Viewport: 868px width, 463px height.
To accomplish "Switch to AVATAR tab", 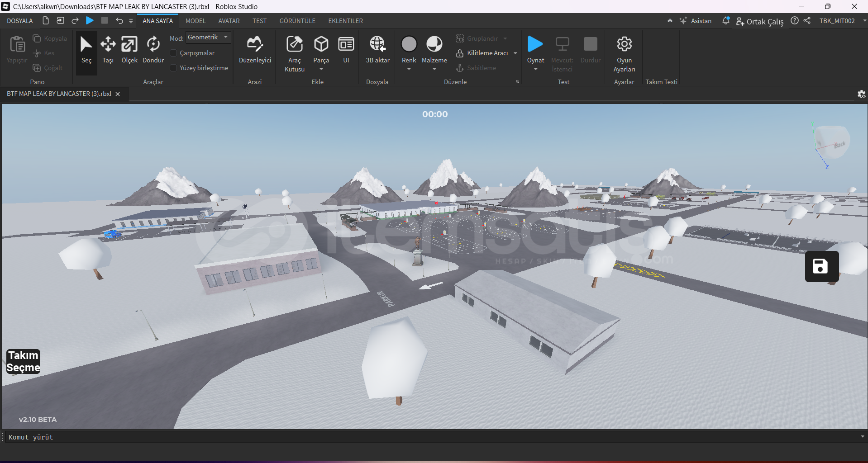I will (229, 21).
